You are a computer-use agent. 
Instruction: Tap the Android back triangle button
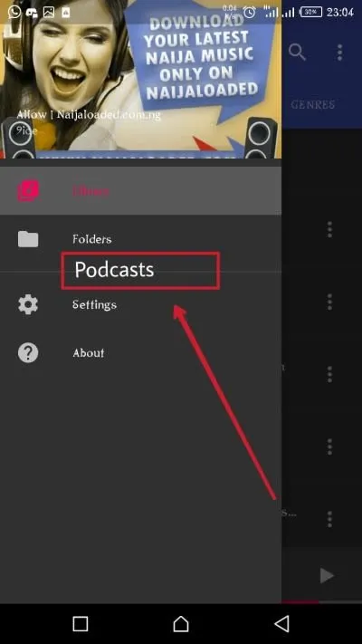pyautogui.click(x=282, y=623)
